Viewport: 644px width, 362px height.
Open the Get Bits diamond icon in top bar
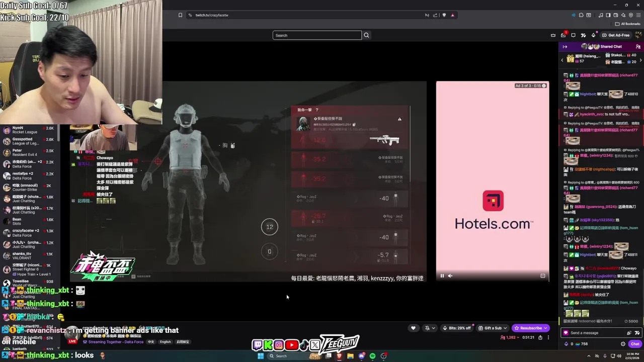[593, 35]
